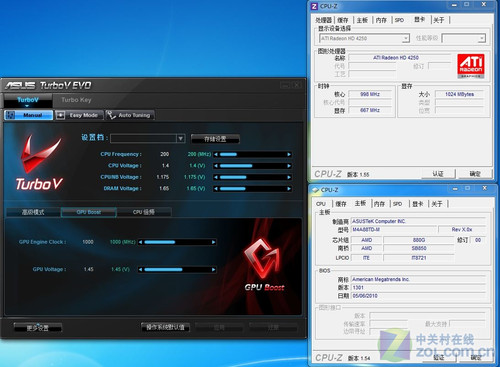
Task: Open SPD tab in upper CPU-Z window
Action: point(399,20)
